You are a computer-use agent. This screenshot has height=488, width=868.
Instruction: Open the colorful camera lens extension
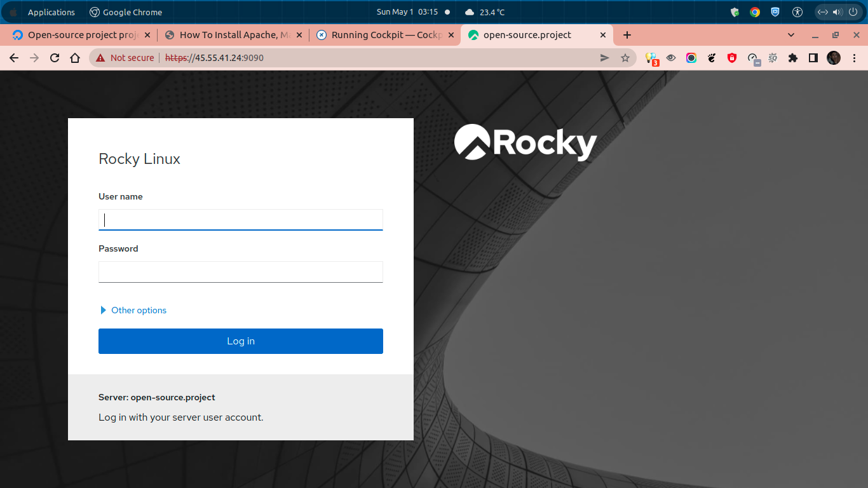[691, 58]
